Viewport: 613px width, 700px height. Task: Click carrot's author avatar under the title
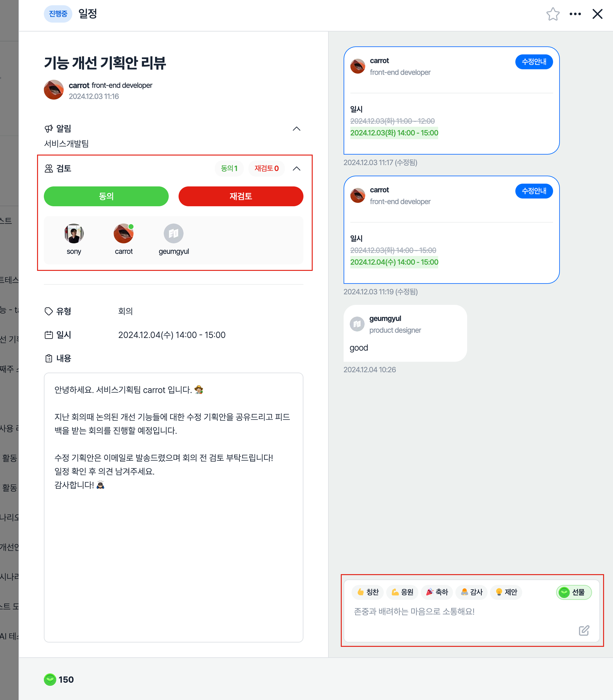coord(54,90)
